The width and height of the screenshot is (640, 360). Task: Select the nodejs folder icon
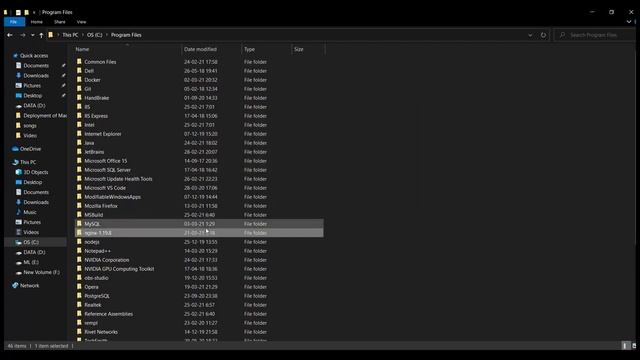point(79,242)
